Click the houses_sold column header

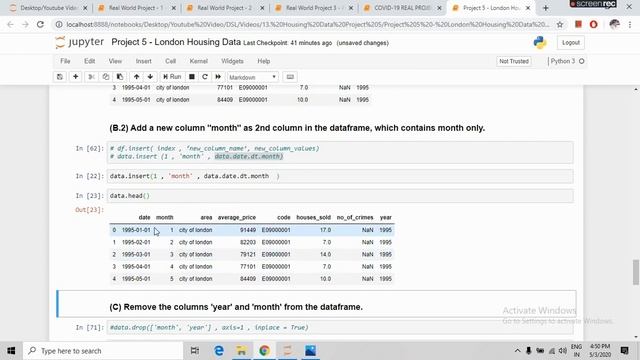click(313, 218)
